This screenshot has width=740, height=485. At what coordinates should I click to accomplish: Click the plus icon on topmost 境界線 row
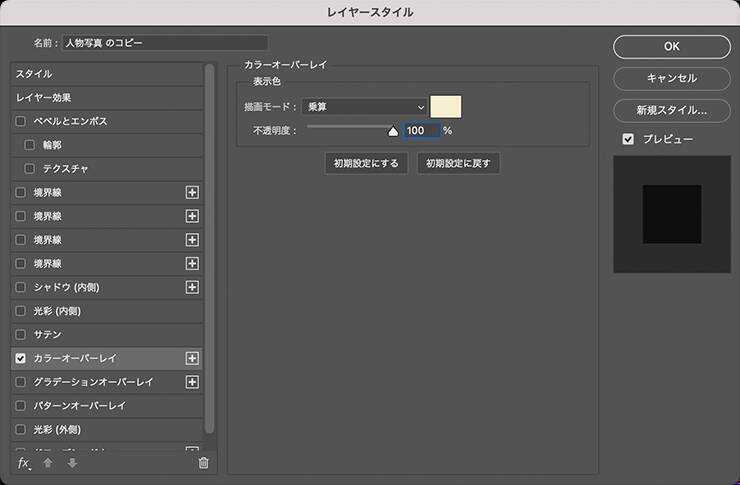point(193,192)
